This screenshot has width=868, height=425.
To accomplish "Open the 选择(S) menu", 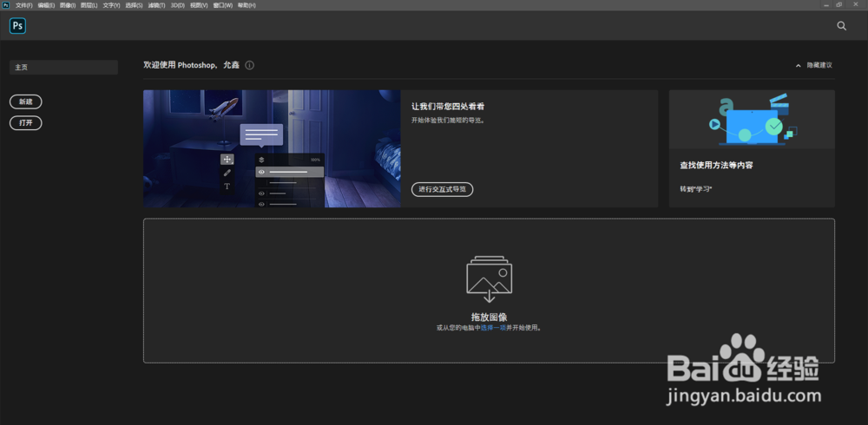I will pyautogui.click(x=134, y=5).
